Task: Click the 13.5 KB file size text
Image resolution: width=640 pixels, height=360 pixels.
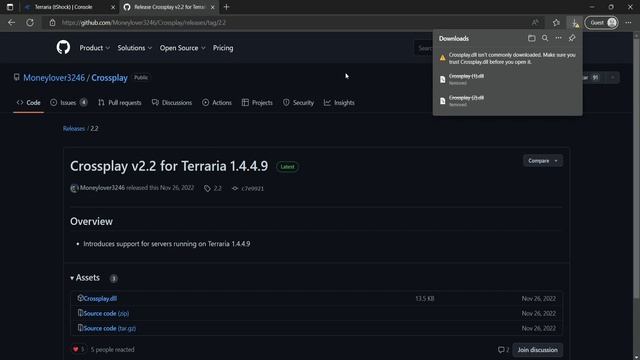Action: (x=424, y=299)
